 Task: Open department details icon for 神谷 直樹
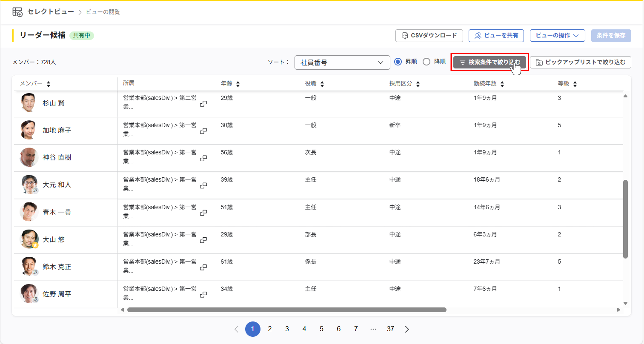(x=203, y=158)
